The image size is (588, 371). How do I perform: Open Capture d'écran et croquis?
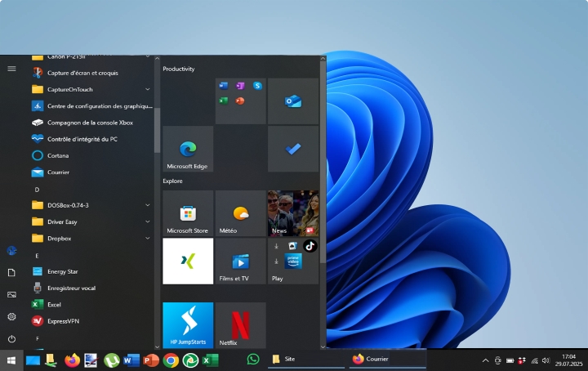(91, 73)
